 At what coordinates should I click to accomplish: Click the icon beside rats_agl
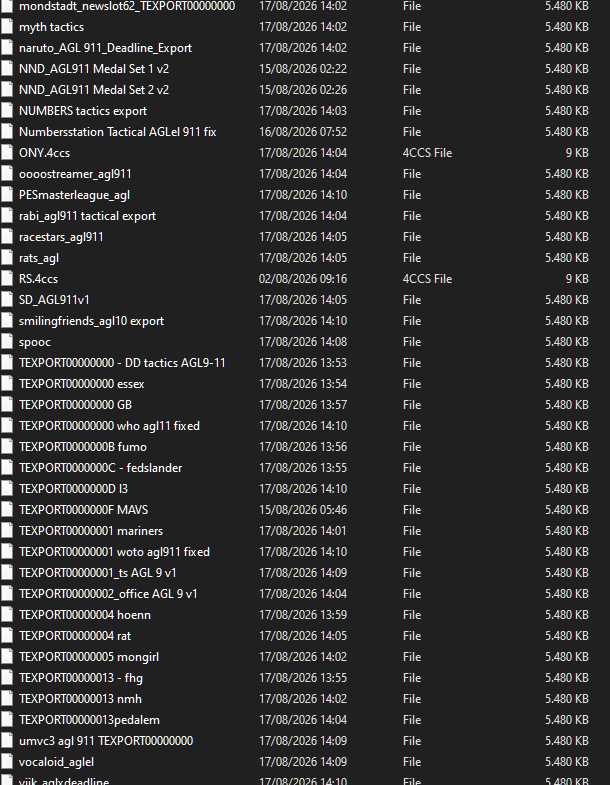pos(7,258)
